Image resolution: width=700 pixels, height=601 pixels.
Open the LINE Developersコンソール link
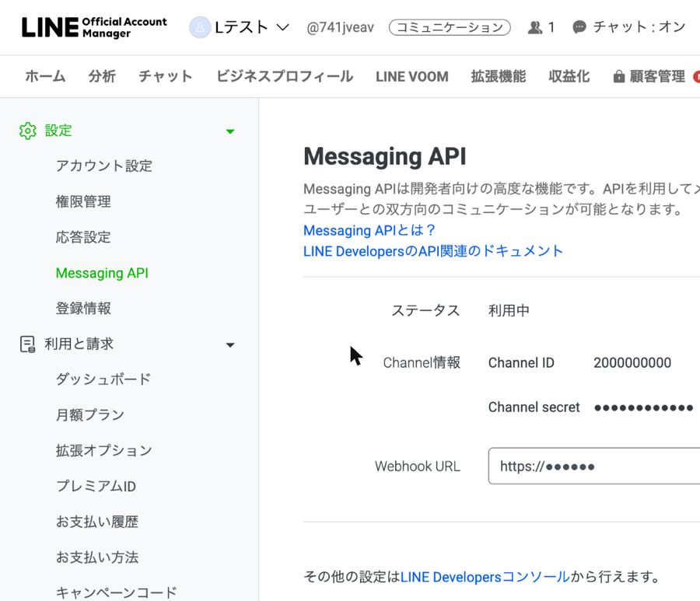(x=485, y=577)
